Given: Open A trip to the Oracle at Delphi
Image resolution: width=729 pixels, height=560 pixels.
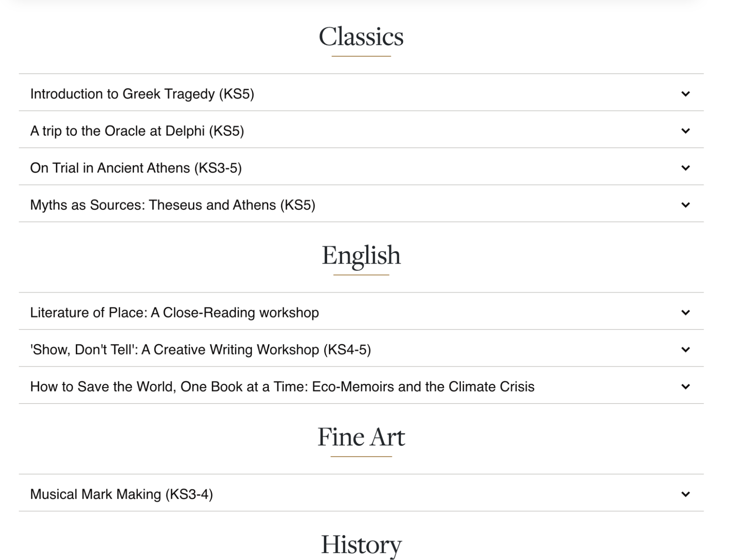Looking at the screenshot, I should (x=137, y=131).
